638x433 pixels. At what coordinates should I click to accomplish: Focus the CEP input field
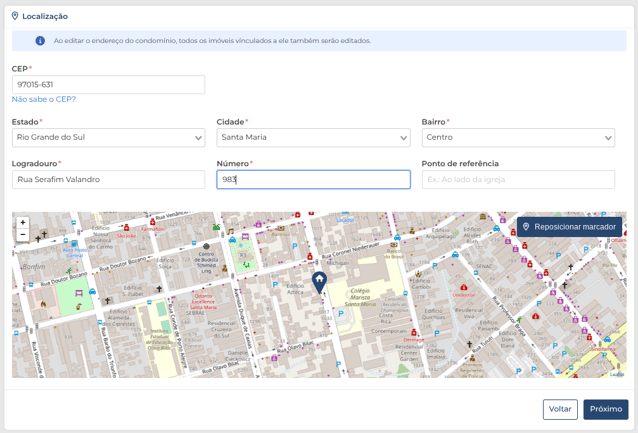pyautogui.click(x=108, y=85)
